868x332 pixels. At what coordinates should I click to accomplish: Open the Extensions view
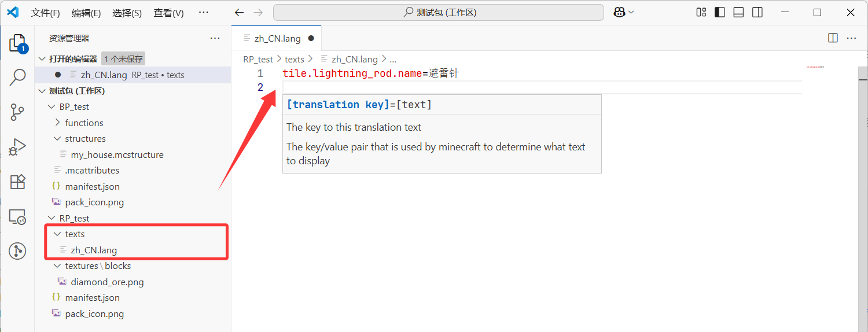(x=17, y=182)
